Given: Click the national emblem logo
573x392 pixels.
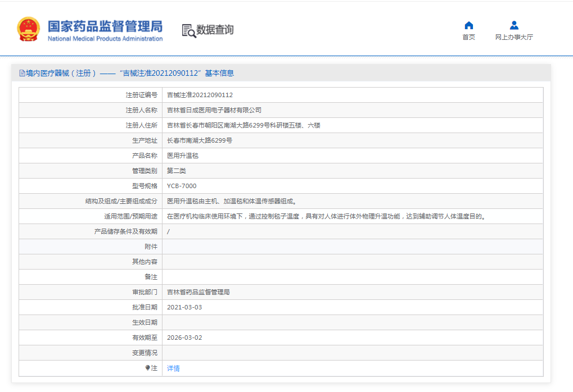Looking at the screenshot, I should (x=28, y=29).
